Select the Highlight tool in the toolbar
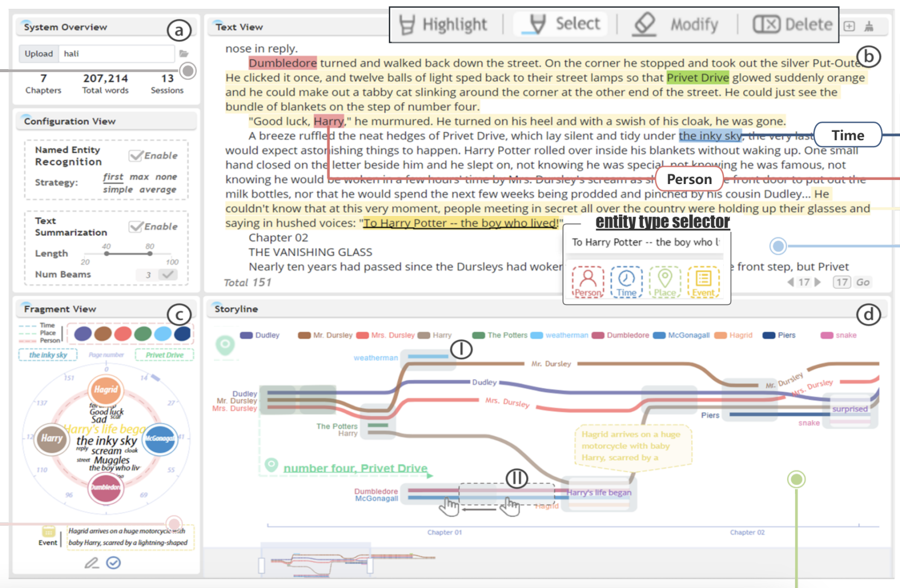The width and height of the screenshot is (900, 588). [443, 24]
